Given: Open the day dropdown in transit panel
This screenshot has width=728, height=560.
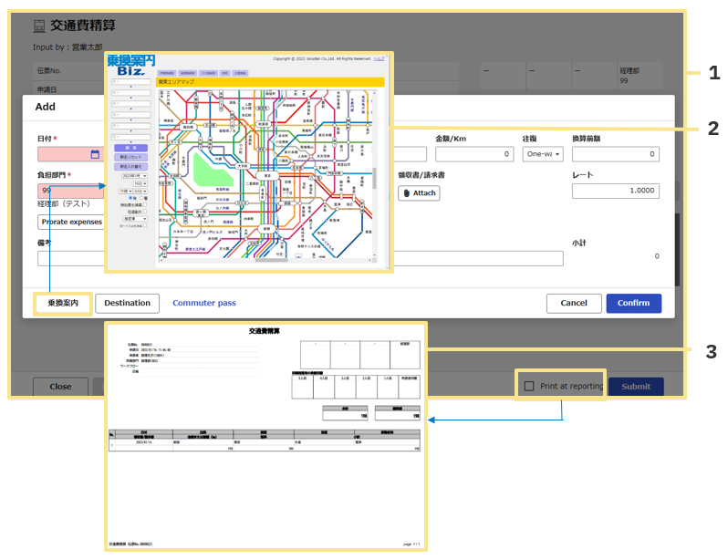Looking at the screenshot, I should [x=140, y=183].
